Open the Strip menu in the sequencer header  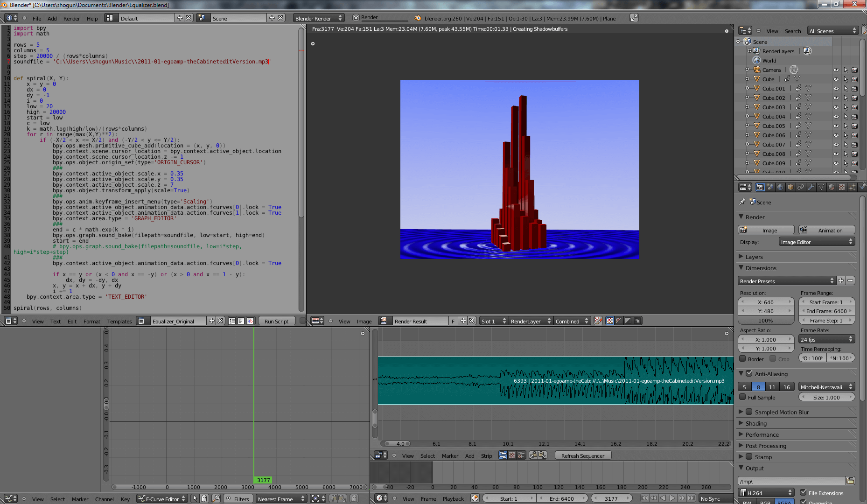[x=486, y=455]
